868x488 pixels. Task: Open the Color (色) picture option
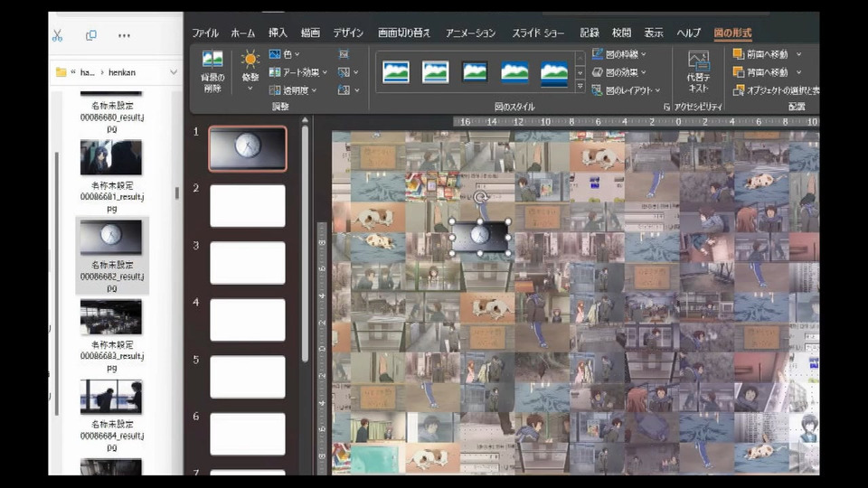coord(285,54)
